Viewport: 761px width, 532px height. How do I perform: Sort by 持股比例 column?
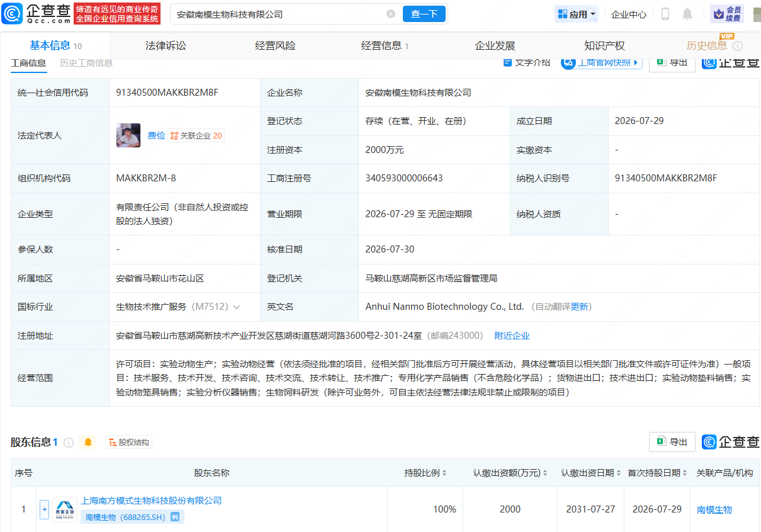tap(426, 473)
